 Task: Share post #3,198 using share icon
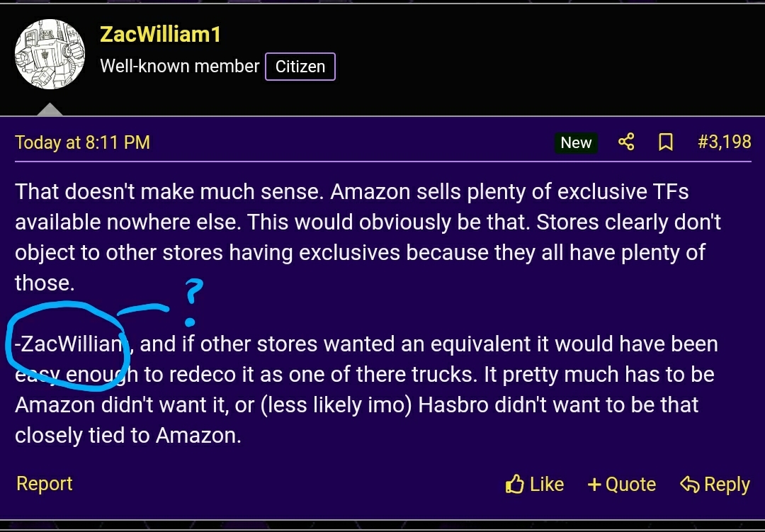(626, 142)
